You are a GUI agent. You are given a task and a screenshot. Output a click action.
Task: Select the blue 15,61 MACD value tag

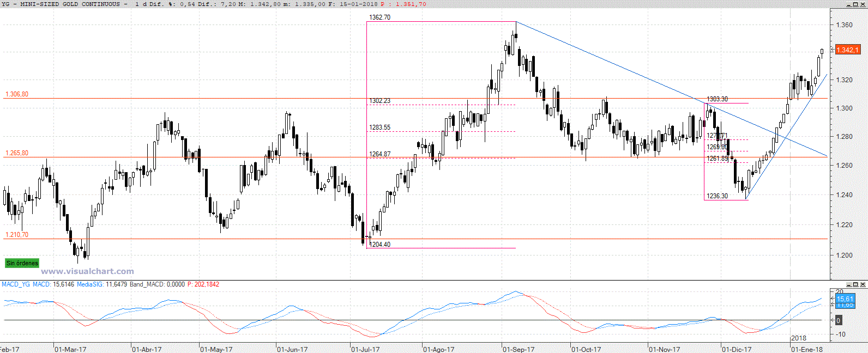click(x=845, y=299)
